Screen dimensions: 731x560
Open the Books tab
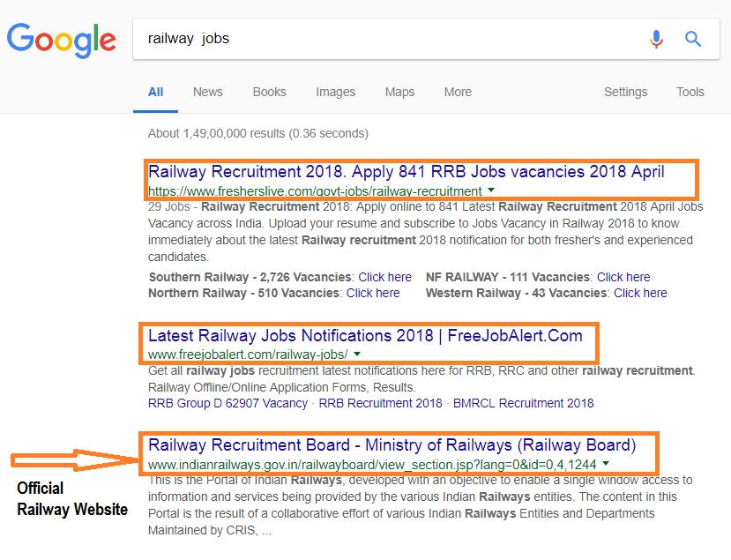270,92
